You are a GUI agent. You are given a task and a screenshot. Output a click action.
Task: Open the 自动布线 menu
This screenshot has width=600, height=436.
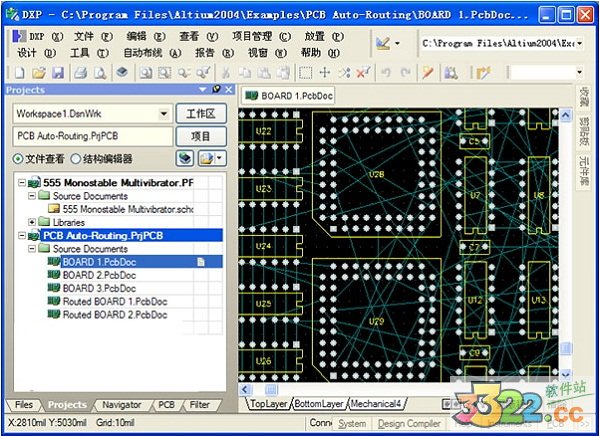coord(142,52)
